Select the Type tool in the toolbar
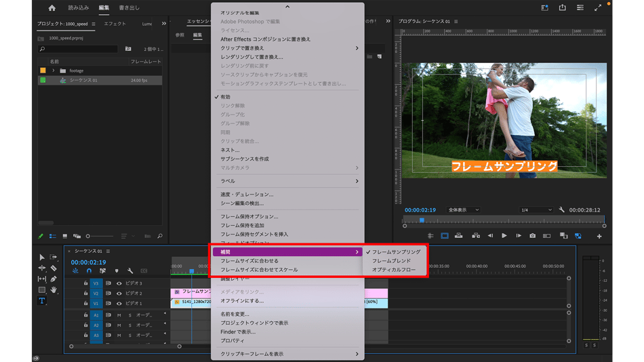This screenshot has width=644, height=362. point(41,300)
